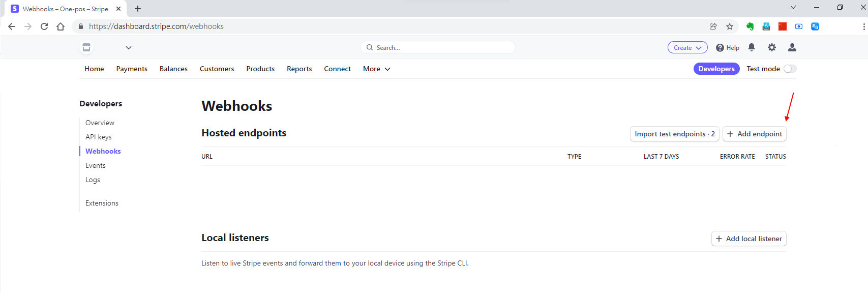Select the Webhooks – One-pos – Stripe tab
This screenshot has width=868, height=293.
pos(66,9)
